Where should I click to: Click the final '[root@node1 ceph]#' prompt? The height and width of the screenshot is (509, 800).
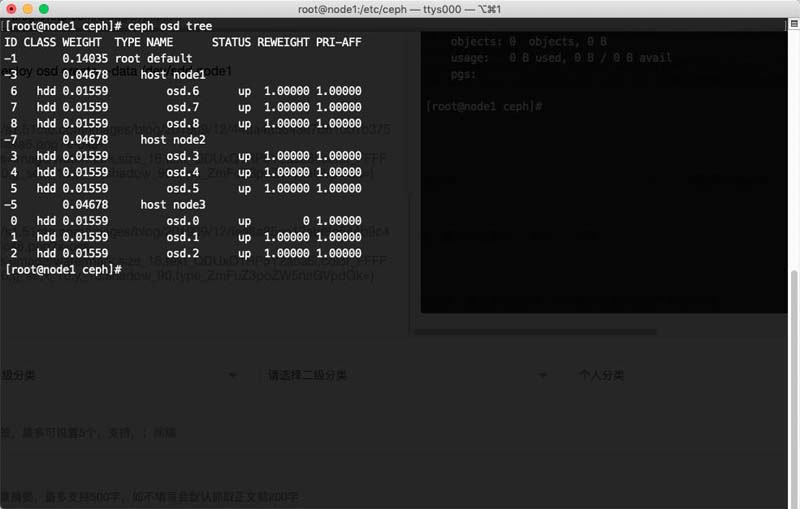click(63, 270)
